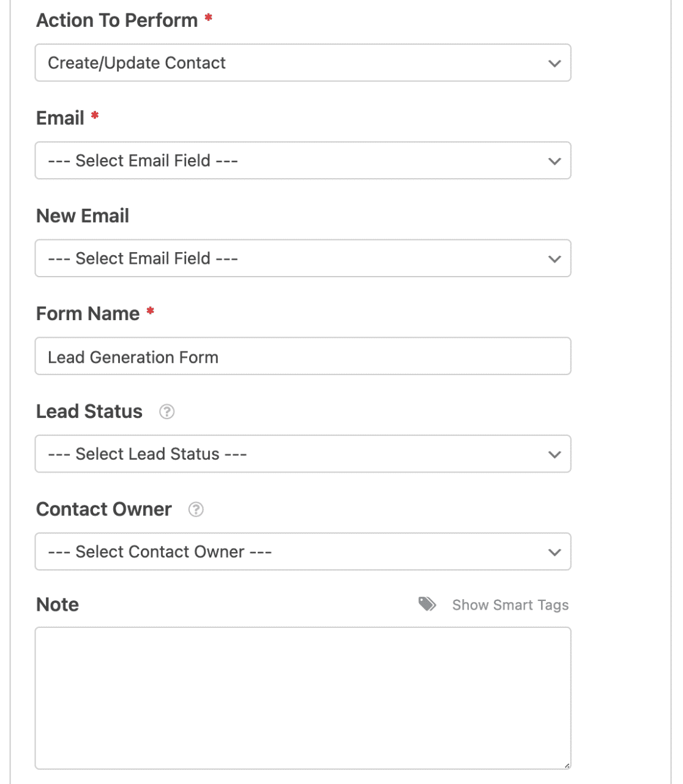Click the Lead Status help icon
The height and width of the screenshot is (784, 683).
coord(167,412)
